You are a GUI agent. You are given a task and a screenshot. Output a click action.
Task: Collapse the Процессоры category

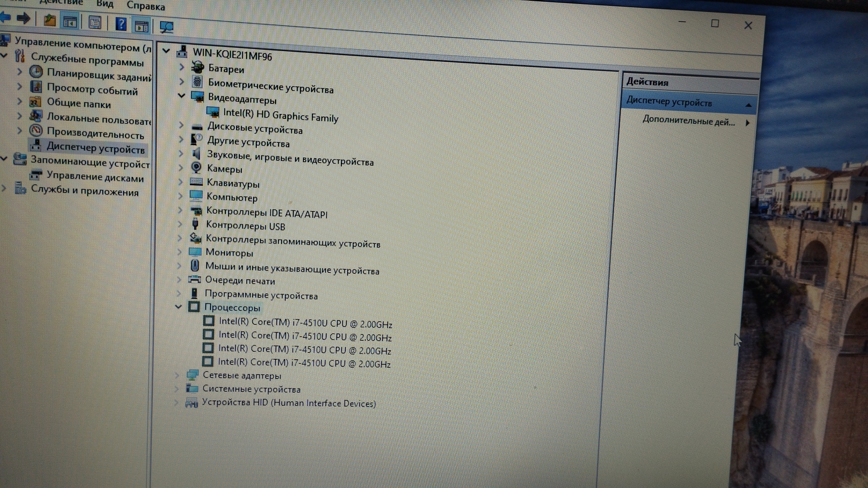(179, 307)
